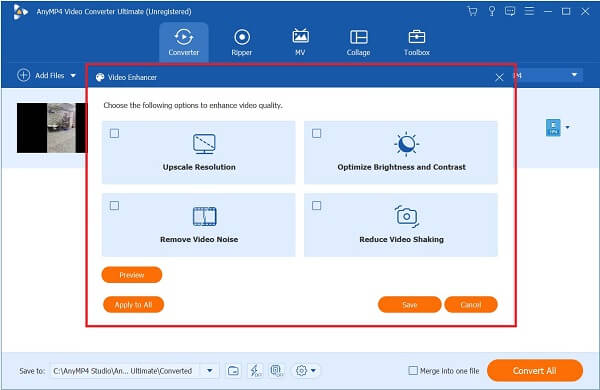Click the Convert All button
This screenshot has height=390, width=600.
point(535,370)
